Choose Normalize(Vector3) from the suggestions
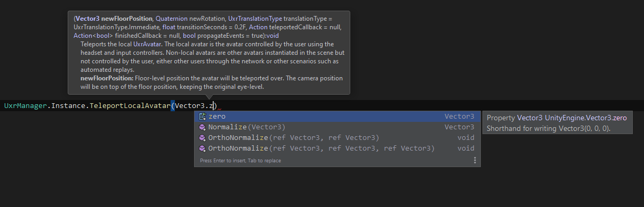The width and height of the screenshot is (644, 207). pos(337,127)
